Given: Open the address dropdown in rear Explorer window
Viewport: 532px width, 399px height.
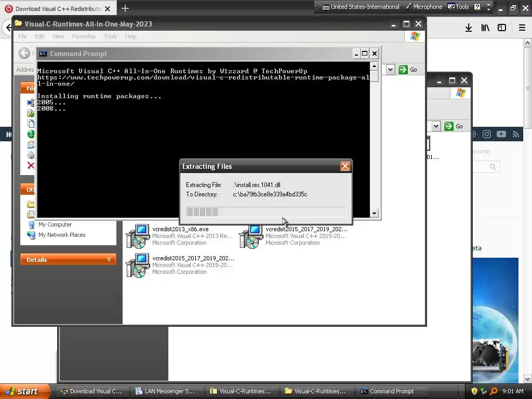Looking at the screenshot, I should tap(436, 126).
